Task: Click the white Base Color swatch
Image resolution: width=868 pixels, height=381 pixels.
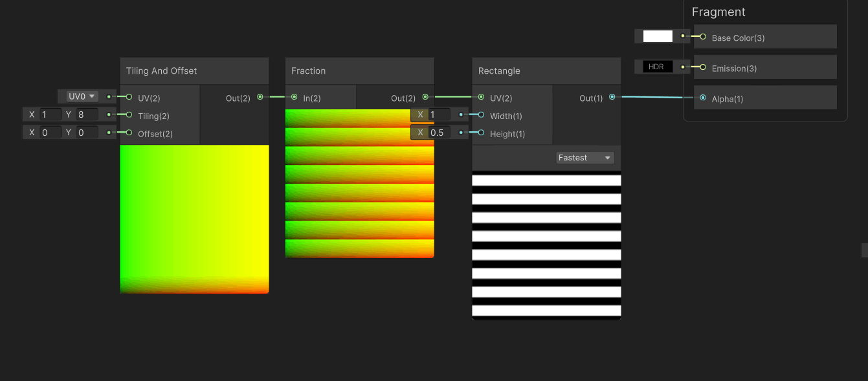Action: click(658, 36)
